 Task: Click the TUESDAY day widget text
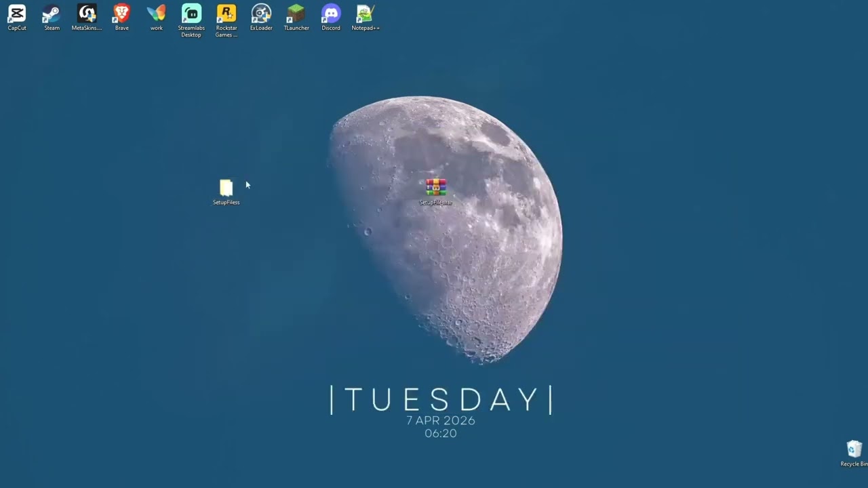[441, 400]
